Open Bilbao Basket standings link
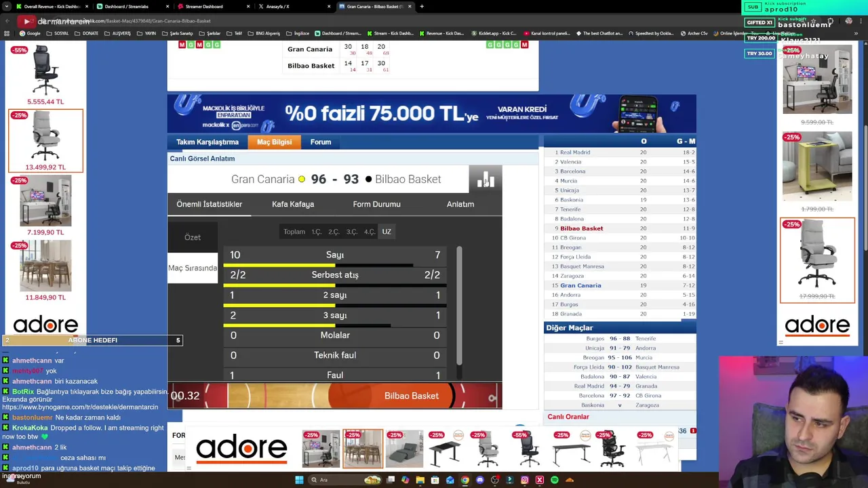This screenshot has height=488, width=868. [x=581, y=228]
